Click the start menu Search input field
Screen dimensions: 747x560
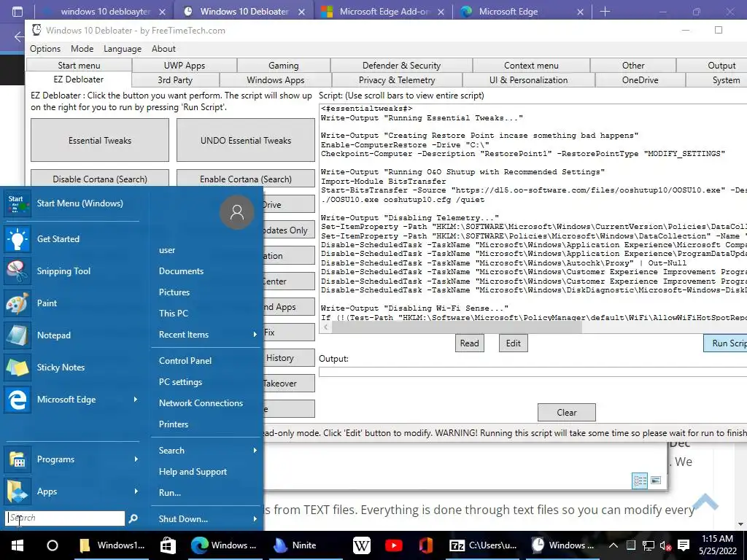tap(65, 518)
